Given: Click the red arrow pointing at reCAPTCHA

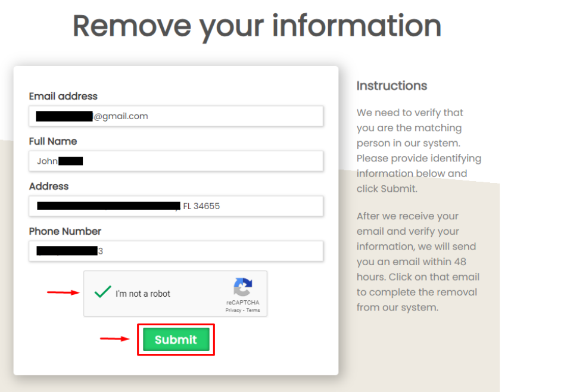Looking at the screenshot, I should point(63,292).
